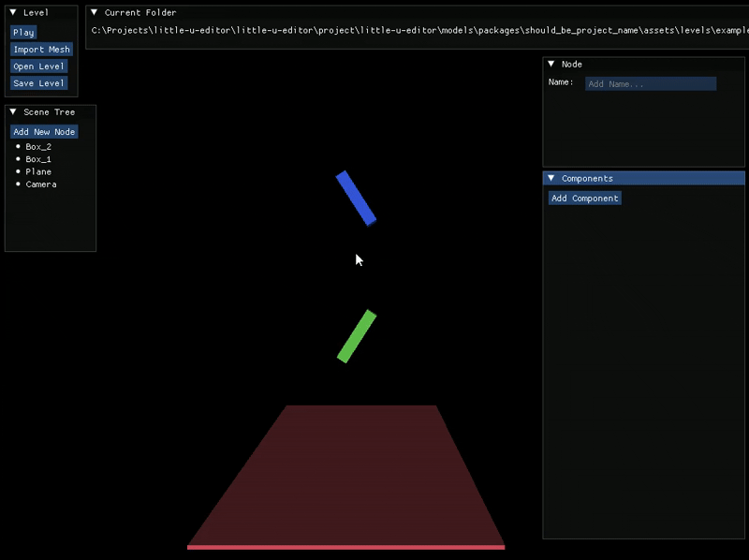
Task: Click the Add Component button
Action: click(585, 199)
